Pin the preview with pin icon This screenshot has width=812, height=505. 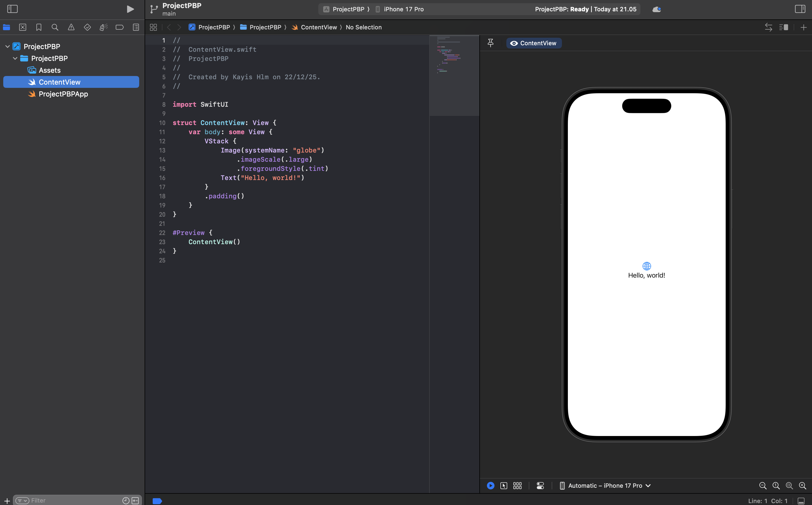[x=490, y=43]
